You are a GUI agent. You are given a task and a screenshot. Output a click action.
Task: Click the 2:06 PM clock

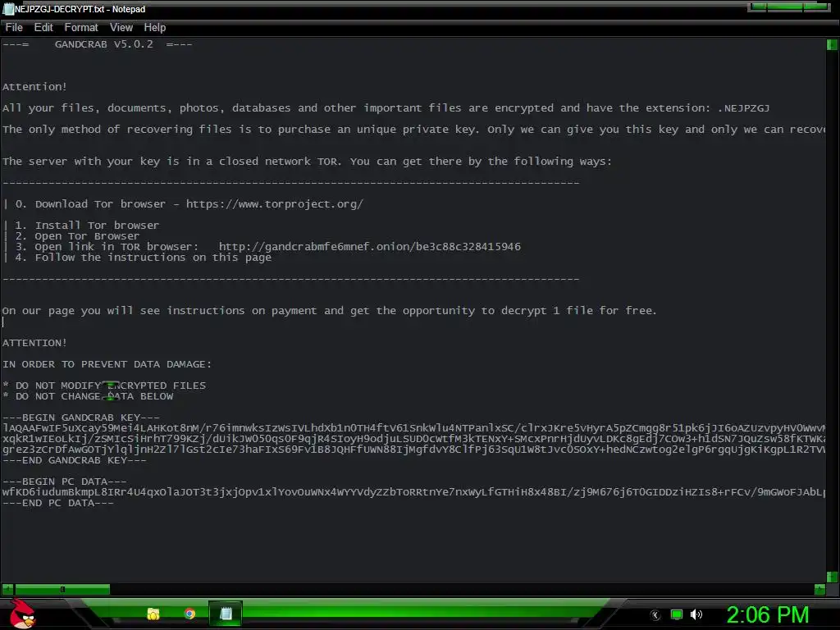tap(767, 614)
